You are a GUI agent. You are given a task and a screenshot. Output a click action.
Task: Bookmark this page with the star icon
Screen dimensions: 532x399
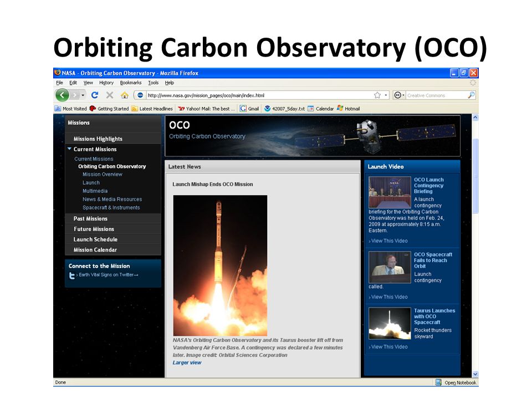[377, 95]
